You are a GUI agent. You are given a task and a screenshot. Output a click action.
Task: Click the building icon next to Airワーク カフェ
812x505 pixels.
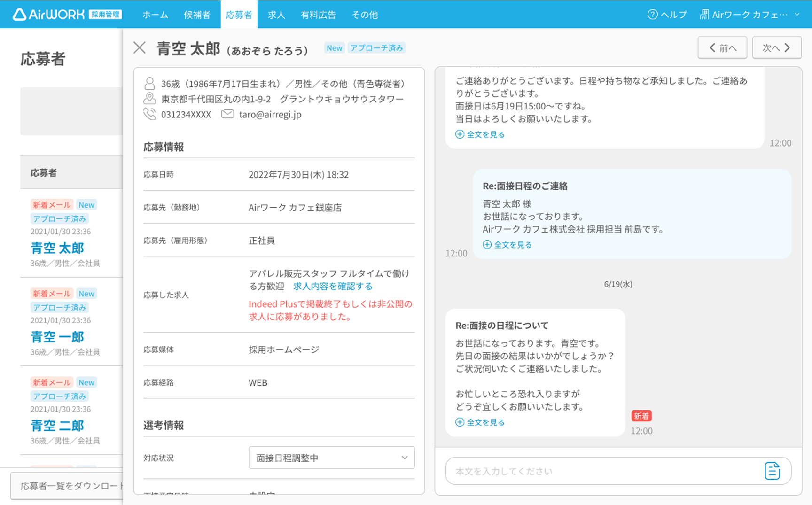(704, 15)
